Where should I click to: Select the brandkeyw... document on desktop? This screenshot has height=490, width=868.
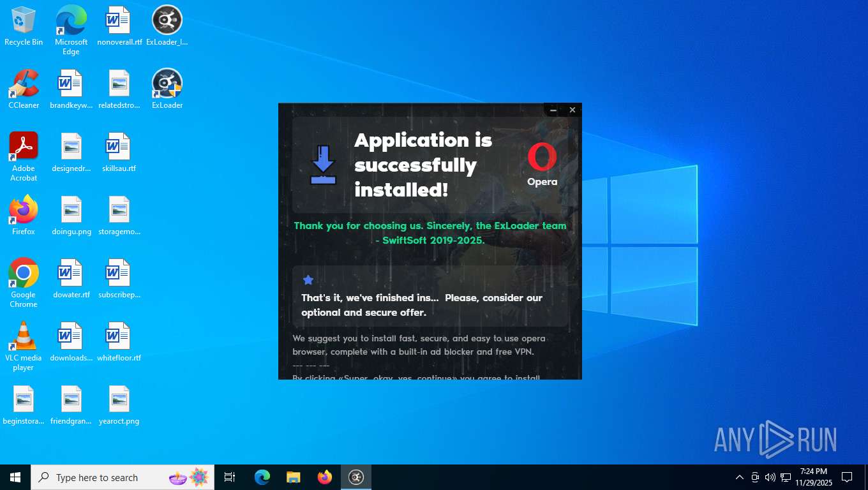(x=71, y=89)
